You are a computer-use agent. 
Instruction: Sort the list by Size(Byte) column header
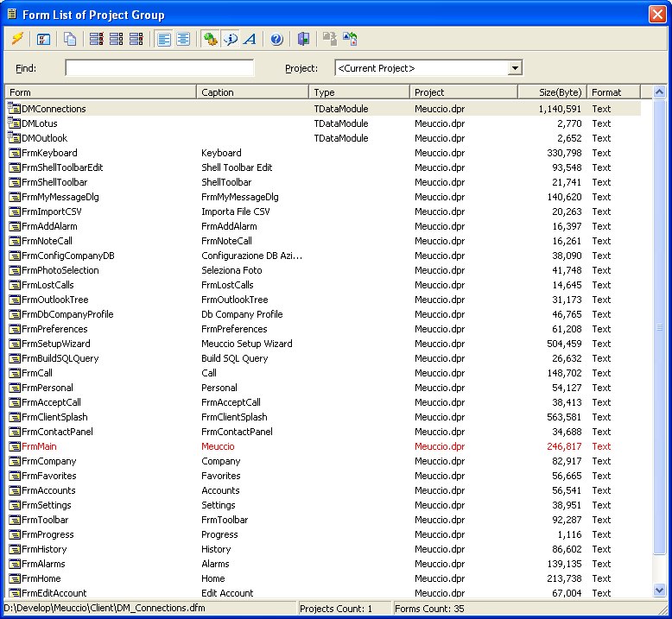coord(552,92)
